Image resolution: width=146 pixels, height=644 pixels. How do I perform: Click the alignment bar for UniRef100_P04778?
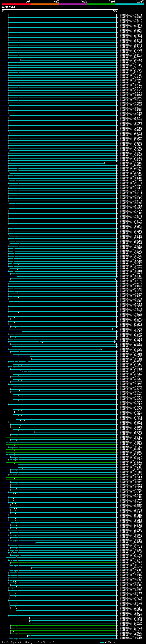63,15
